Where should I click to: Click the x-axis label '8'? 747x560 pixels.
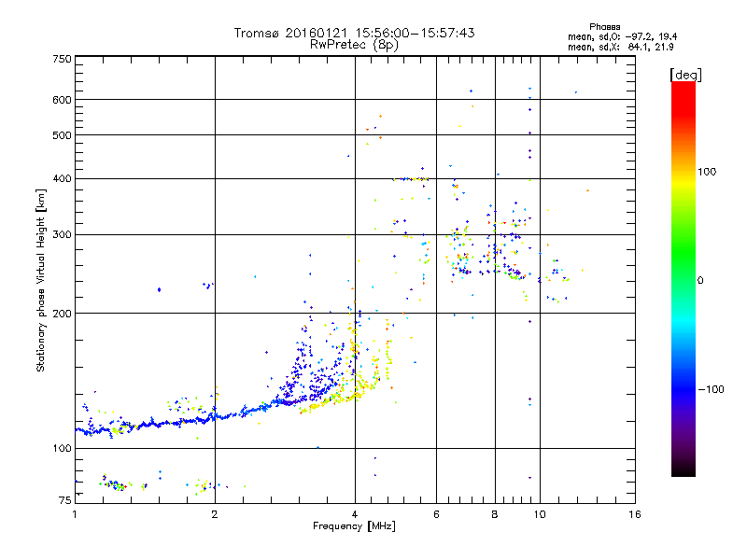pos(495,514)
